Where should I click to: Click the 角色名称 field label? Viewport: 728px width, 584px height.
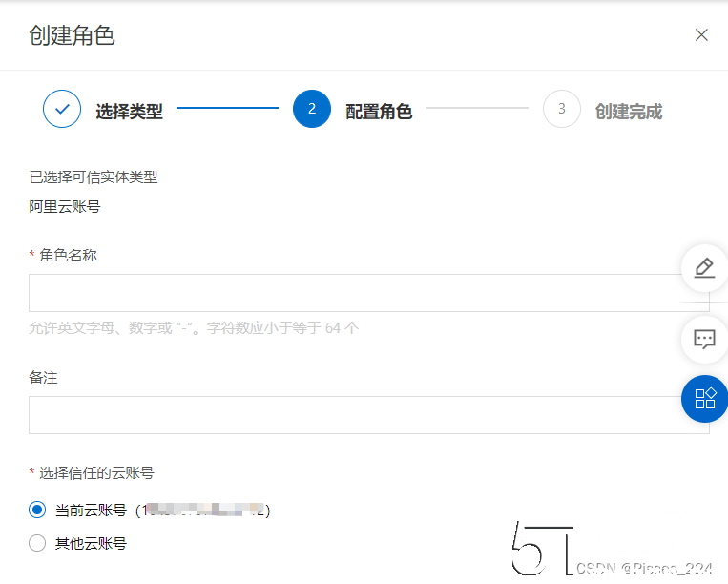point(68,255)
